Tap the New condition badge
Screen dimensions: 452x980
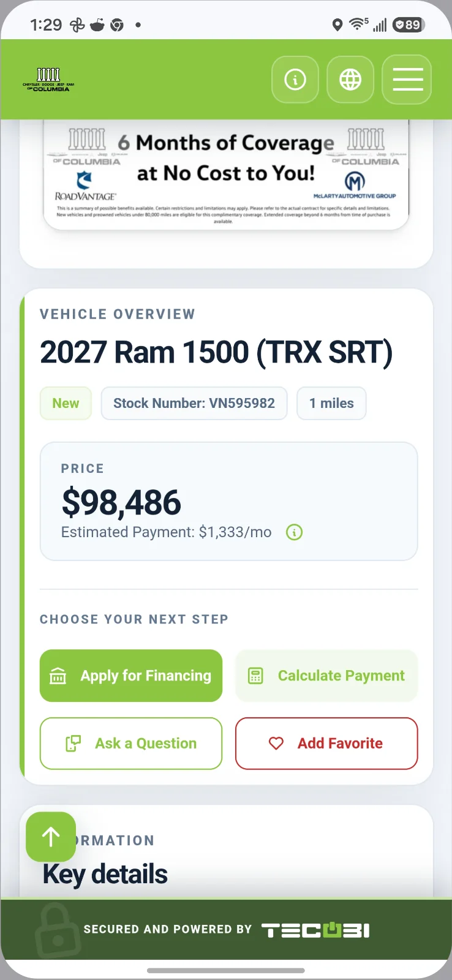(66, 403)
